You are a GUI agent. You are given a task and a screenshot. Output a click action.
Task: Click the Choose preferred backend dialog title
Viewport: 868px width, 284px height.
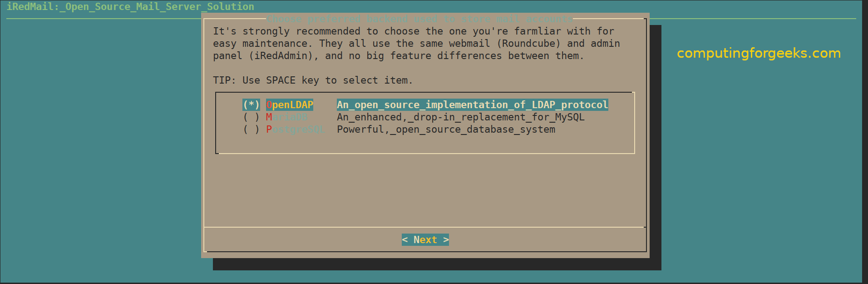419,19
